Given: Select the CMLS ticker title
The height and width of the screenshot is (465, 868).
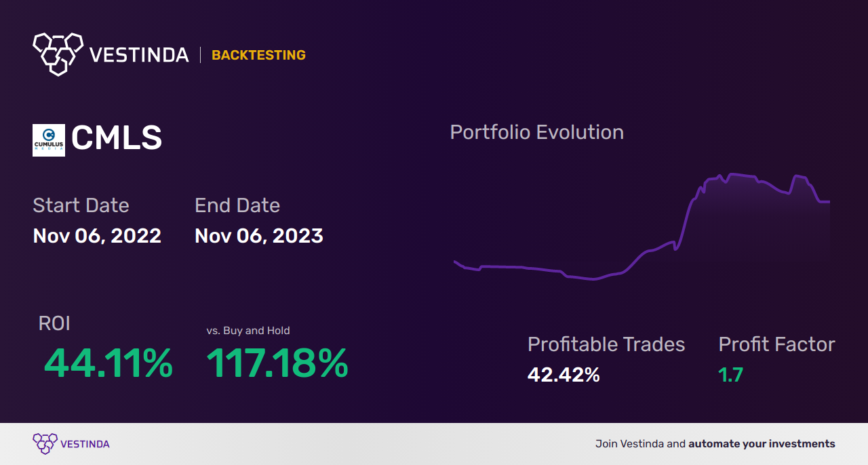Looking at the screenshot, I should pos(117,138).
